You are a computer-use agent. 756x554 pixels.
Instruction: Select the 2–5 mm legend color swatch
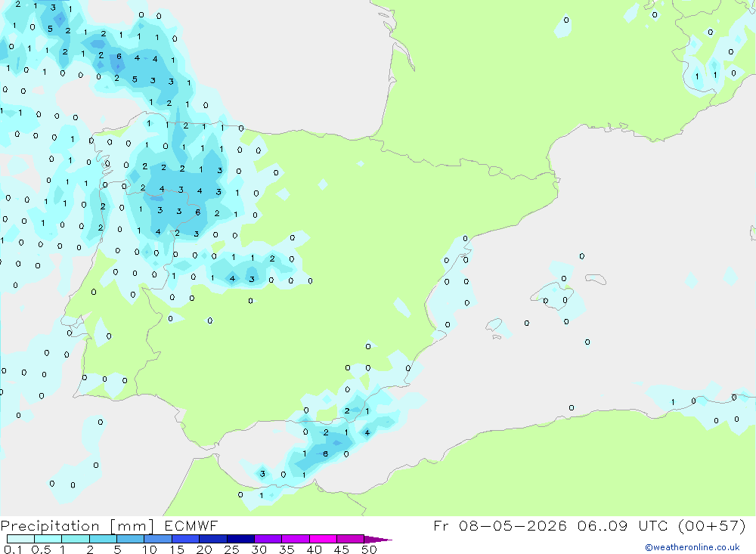point(103,539)
